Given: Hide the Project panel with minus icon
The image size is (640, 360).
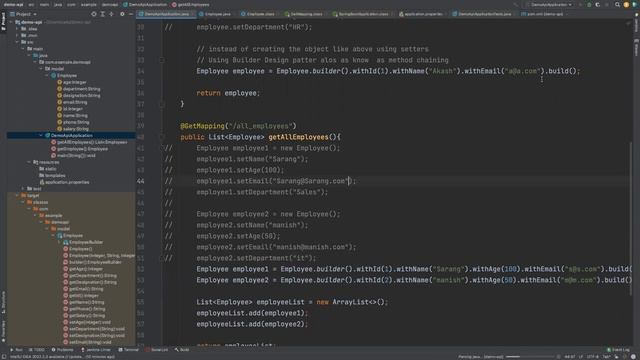Looking at the screenshot, I should (131, 14).
